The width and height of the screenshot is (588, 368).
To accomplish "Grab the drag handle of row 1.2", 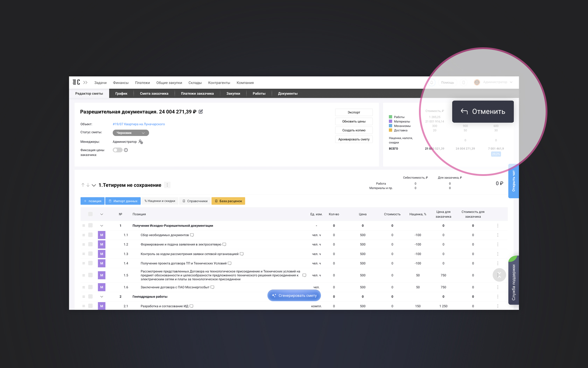I will (x=84, y=245).
